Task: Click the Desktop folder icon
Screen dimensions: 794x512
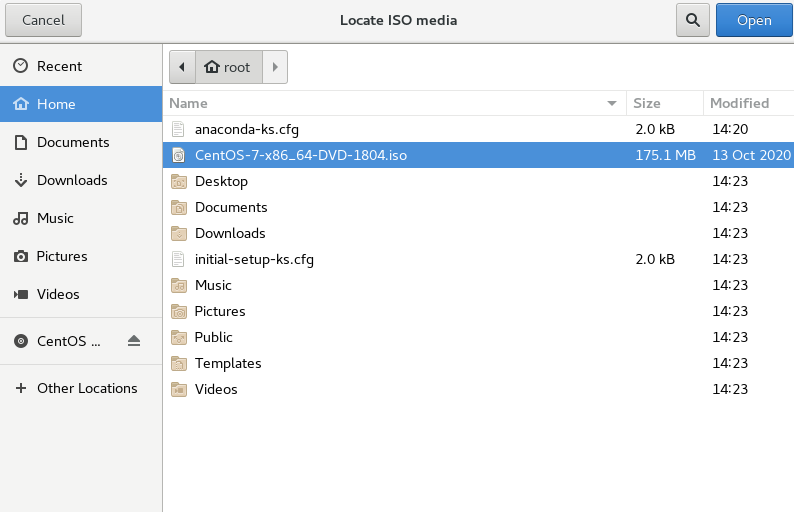Action: pyautogui.click(x=179, y=181)
